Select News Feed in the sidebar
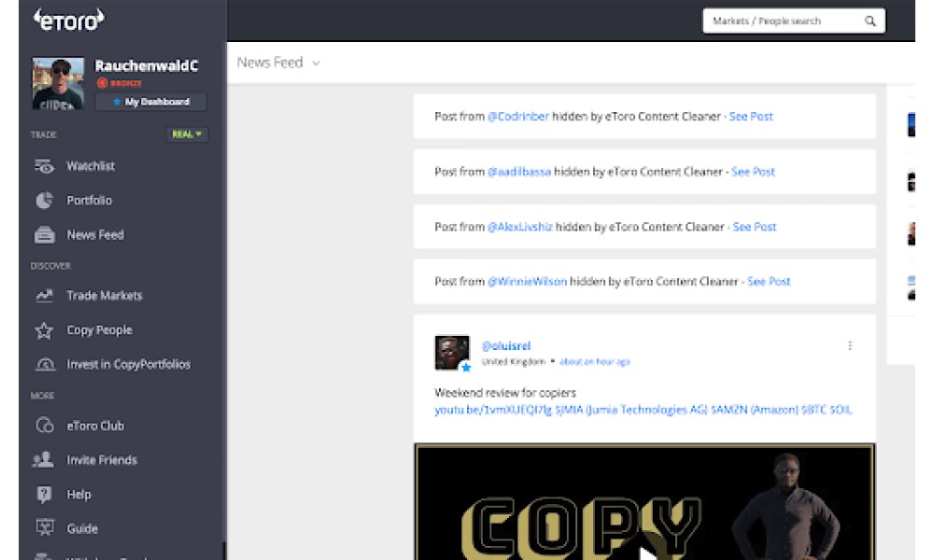934x560 pixels. [95, 235]
